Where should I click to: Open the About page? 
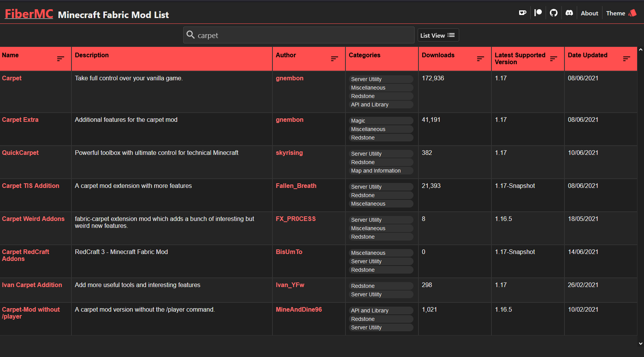pos(589,13)
